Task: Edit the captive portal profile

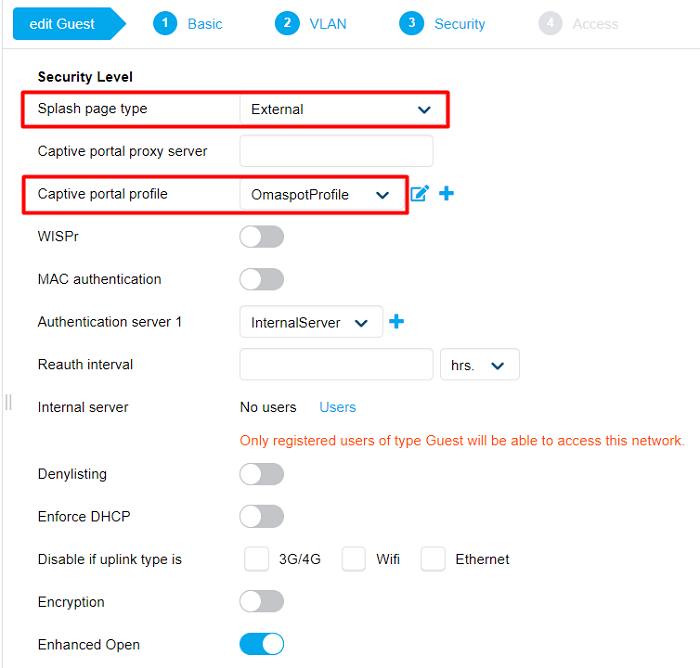Action: click(x=420, y=194)
